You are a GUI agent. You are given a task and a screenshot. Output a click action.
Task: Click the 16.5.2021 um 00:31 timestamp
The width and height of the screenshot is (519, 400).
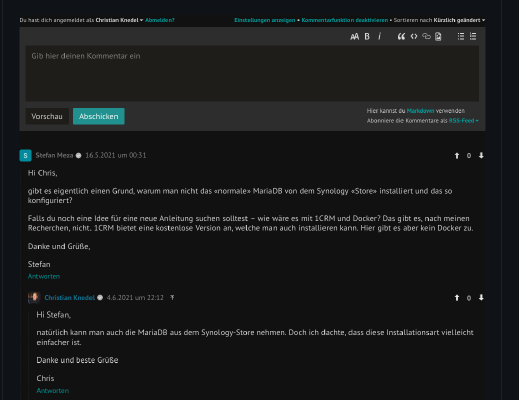[116, 155]
